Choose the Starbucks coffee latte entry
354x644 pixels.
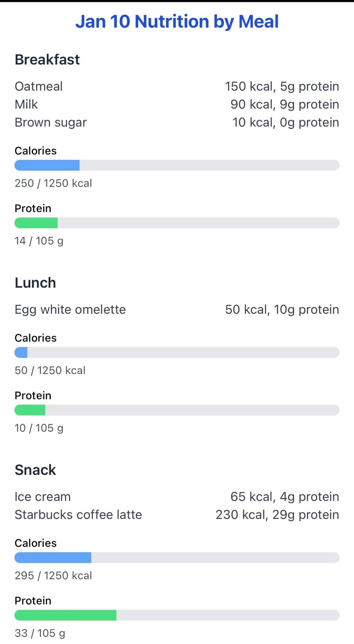point(177,515)
